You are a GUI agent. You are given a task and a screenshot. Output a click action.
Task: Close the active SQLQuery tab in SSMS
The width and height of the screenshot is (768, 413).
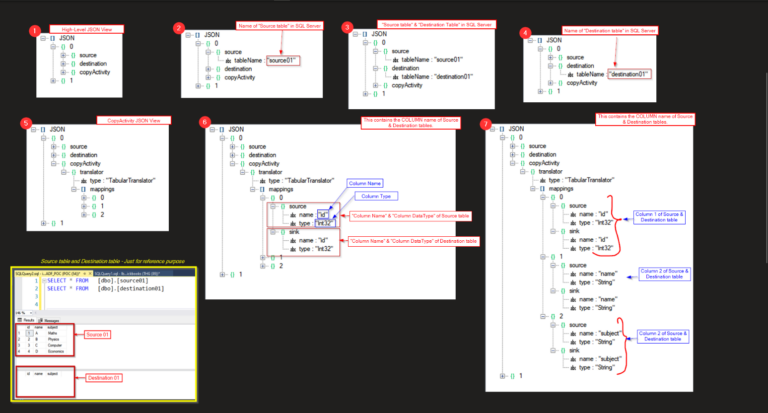click(x=90, y=273)
